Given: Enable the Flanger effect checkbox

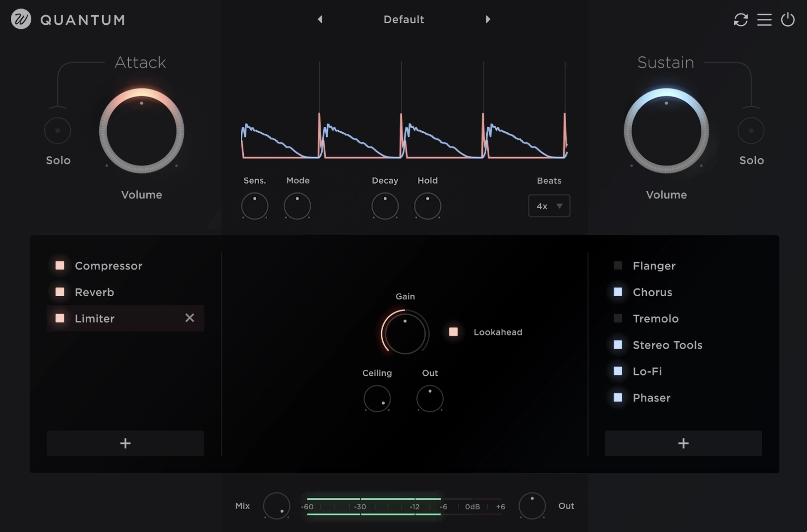Looking at the screenshot, I should tap(618, 266).
